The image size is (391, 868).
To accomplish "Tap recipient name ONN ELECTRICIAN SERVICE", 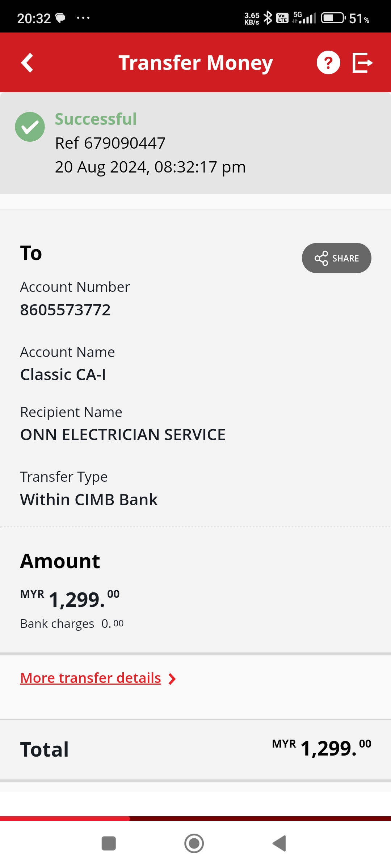I will point(123,435).
